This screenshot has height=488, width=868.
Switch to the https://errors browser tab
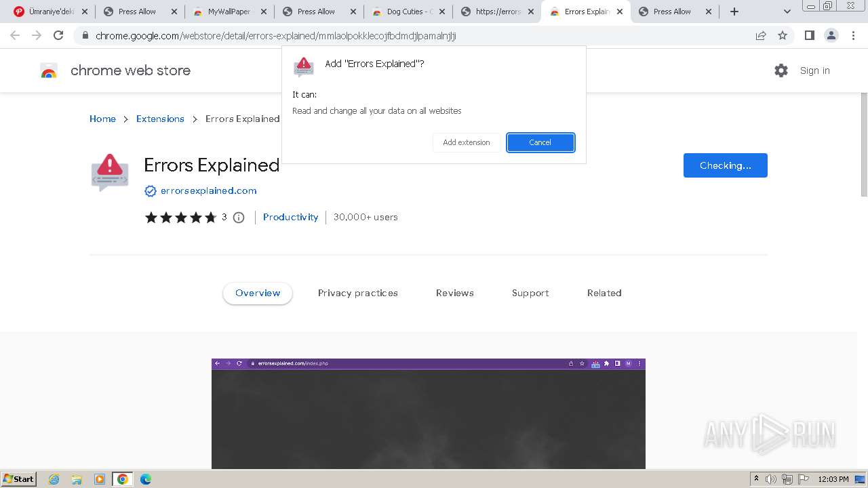click(x=498, y=12)
